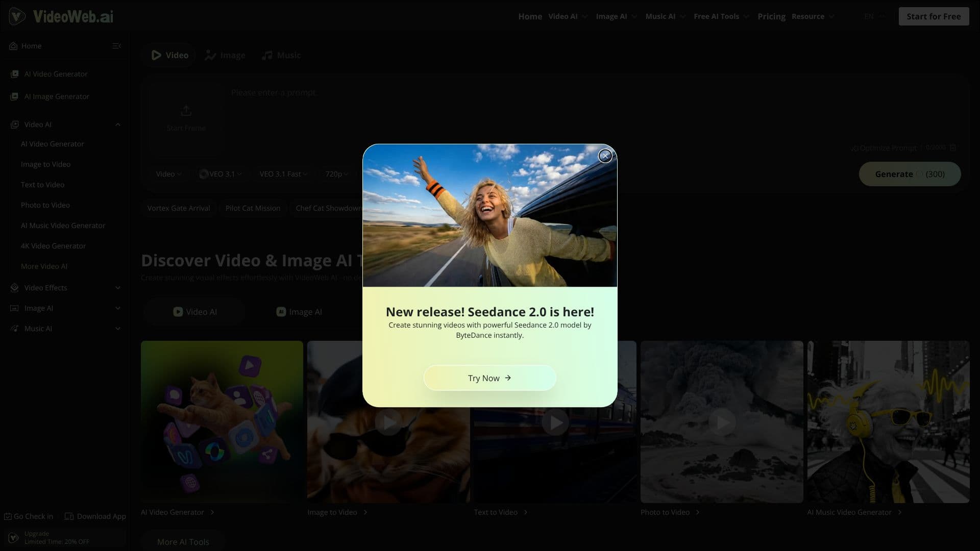Collapse the Video AI sidebar section
Screen dimensions: 980x551
click(118, 124)
